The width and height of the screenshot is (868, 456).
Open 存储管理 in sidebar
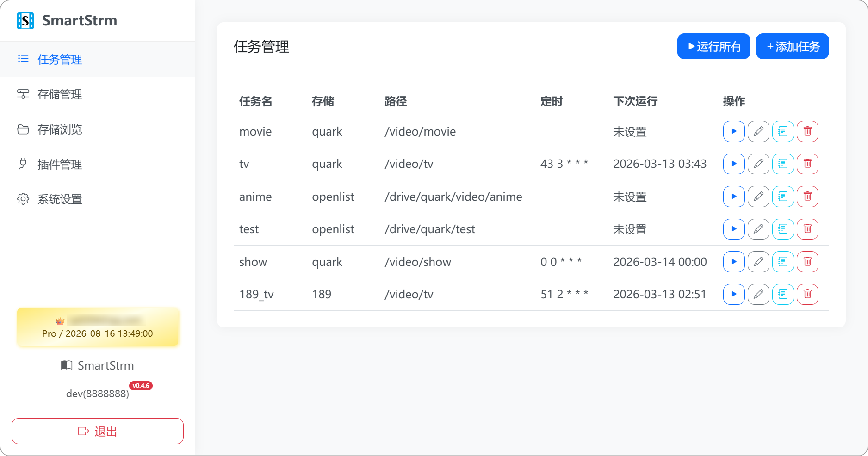click(x=60, y=94)
